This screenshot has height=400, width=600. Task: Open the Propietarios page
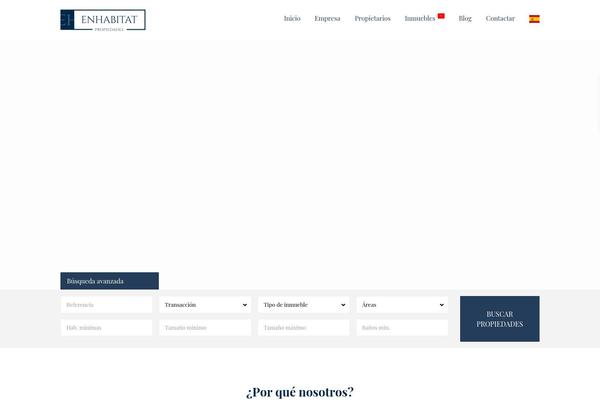(x=372, y=18)
